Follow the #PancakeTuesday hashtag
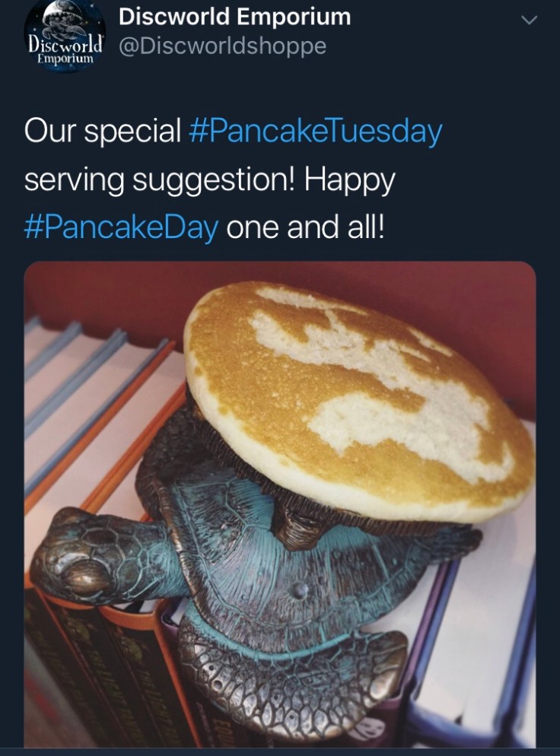 [315, 131]
